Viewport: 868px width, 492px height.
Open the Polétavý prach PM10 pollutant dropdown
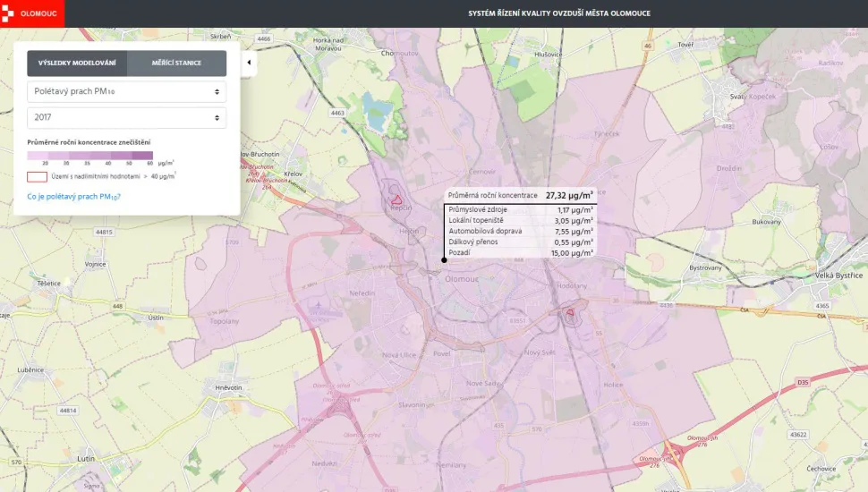(127, 92)
